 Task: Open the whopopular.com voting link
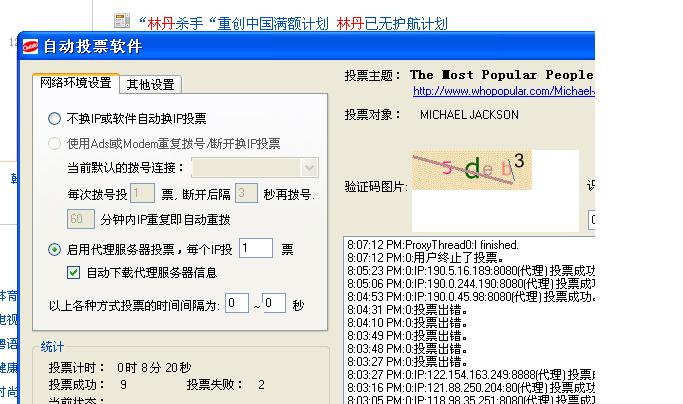[x=504, y=91]
